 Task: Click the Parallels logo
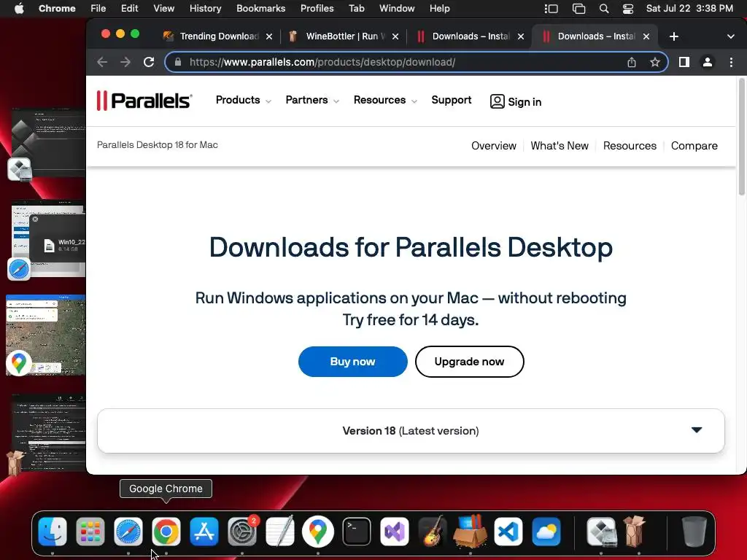pos(144,101)
